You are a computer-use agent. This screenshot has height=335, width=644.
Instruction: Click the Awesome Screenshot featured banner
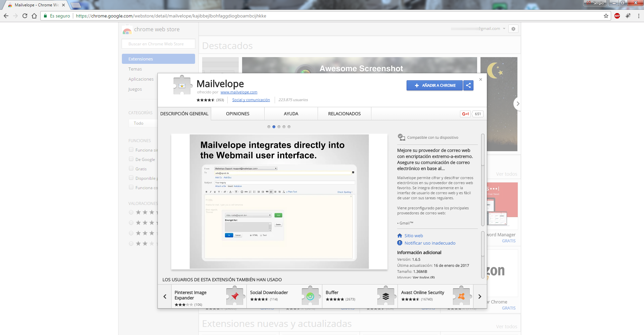click(360, 65)
